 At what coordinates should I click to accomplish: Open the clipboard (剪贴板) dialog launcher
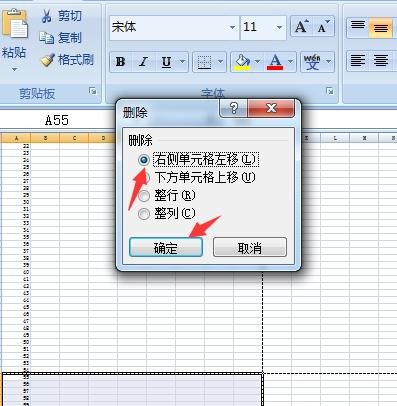click(93, 91)
